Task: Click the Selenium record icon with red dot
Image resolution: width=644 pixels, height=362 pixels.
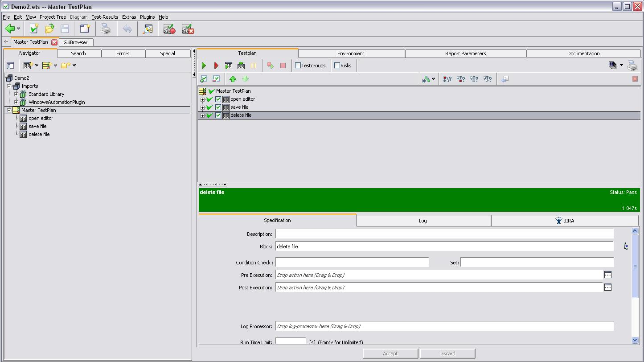Action: pos(169,29)
